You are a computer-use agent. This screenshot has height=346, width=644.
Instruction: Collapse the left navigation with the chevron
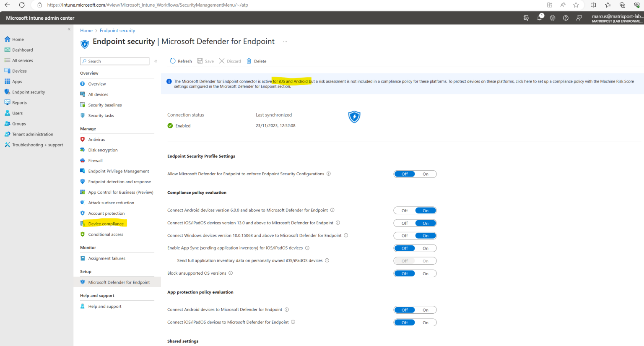click(68, 29)
